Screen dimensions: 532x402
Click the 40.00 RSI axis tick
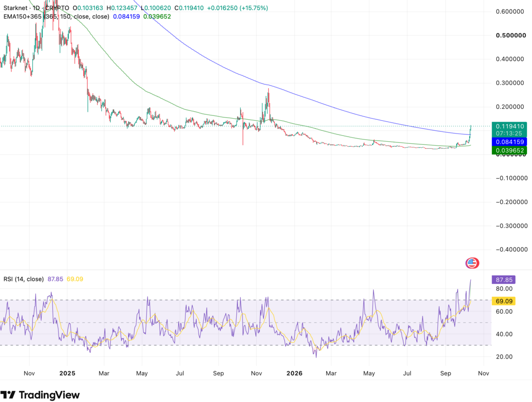pos(505,334)
